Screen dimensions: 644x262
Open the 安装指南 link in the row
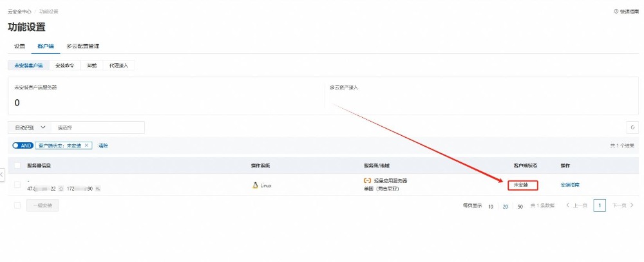pos(570,185)
